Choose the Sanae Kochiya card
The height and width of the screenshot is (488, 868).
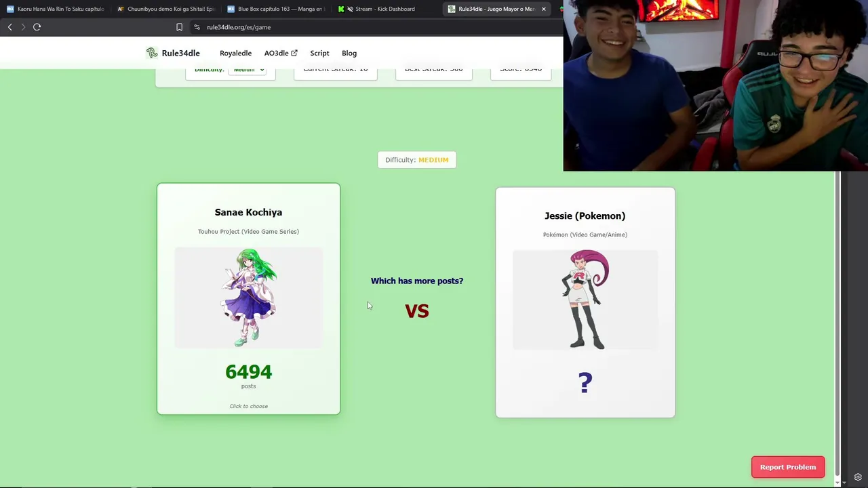(x=248, y=298)
